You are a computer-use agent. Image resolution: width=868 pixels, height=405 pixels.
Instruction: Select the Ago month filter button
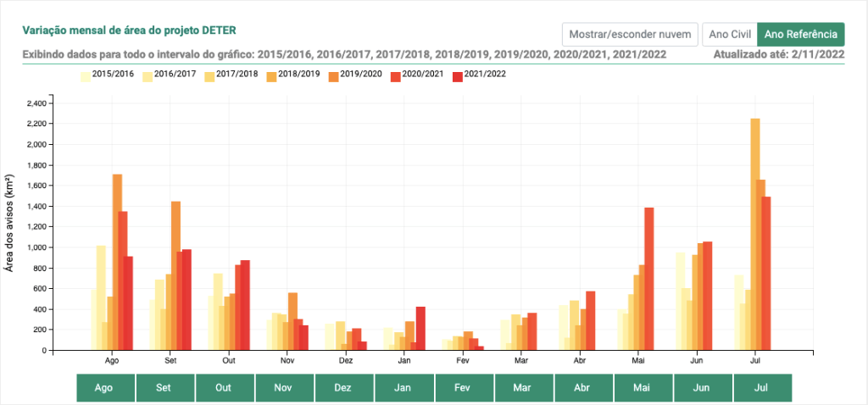point(105,387)
